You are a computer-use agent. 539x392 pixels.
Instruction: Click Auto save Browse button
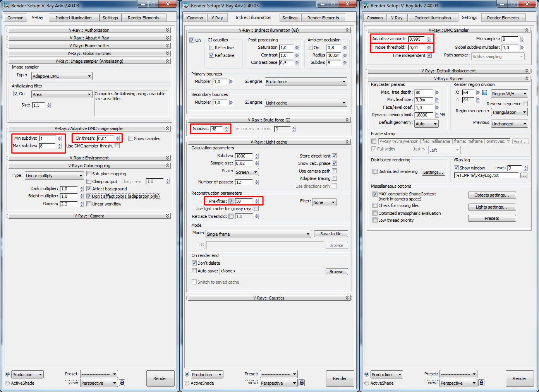336,272
